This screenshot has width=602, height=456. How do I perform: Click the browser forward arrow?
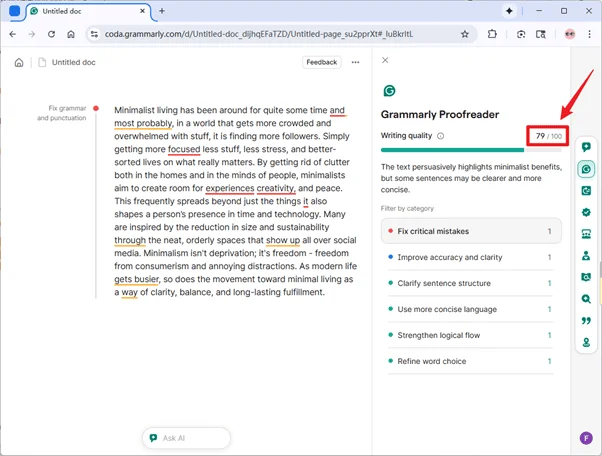click(x=32, y=34)
